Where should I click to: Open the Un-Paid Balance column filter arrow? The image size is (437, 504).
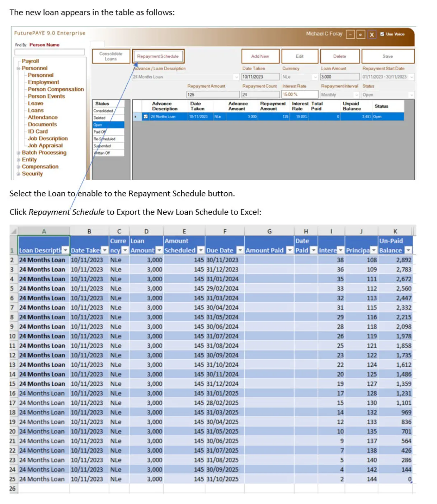[408, 250]
